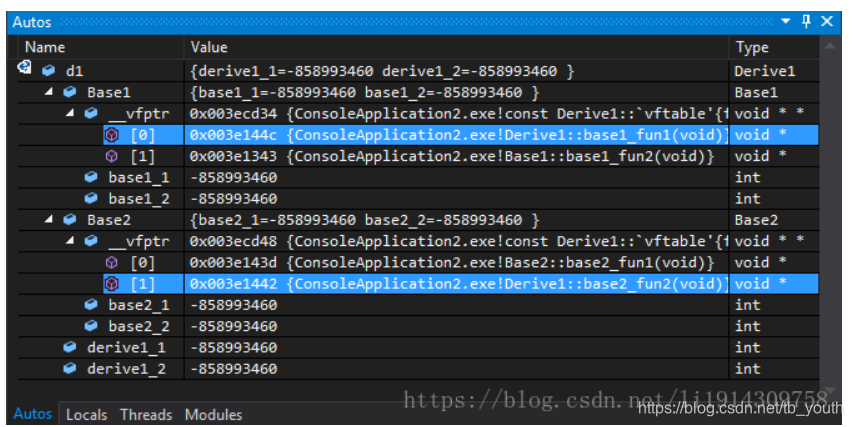Click the Base1 type cell

click(x=756, y=92)
